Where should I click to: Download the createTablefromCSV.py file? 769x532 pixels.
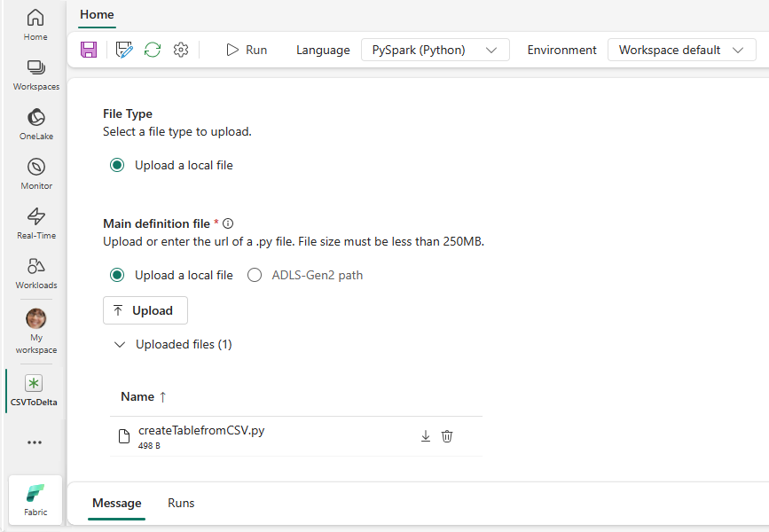tap(426, 436)
